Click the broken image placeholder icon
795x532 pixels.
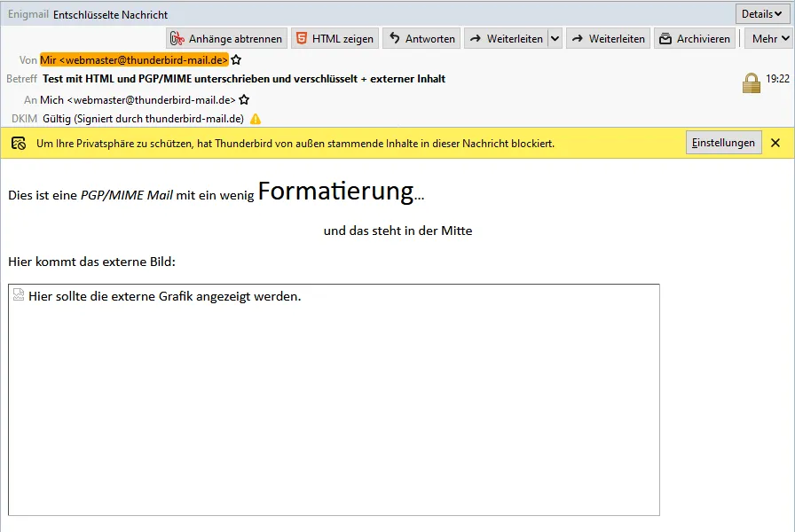coord(19,295)
